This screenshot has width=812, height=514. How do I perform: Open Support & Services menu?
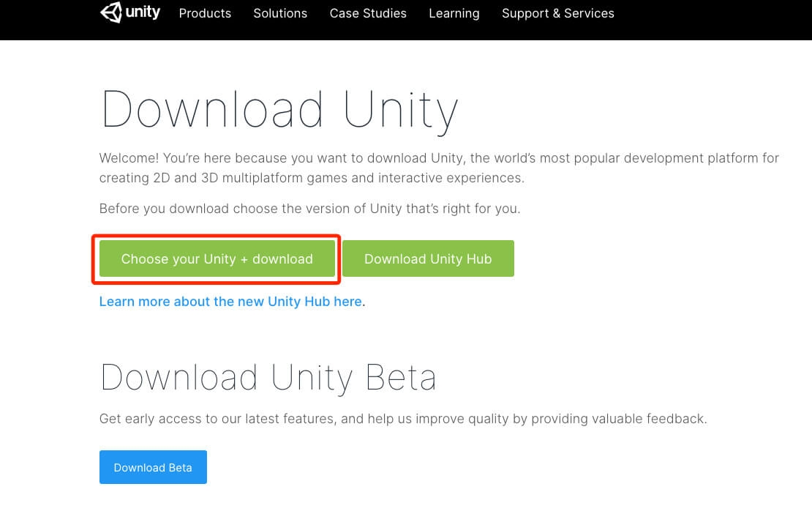click(x=557, y=13)
